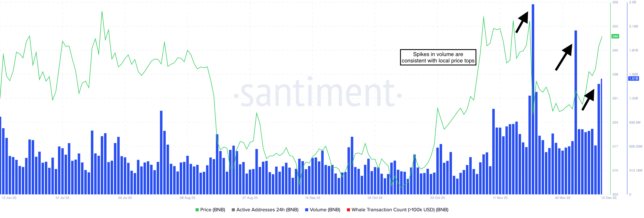The image size is (644, 218).
Task: Click the 11 Nov 23 date label
Action: point(500,198)
